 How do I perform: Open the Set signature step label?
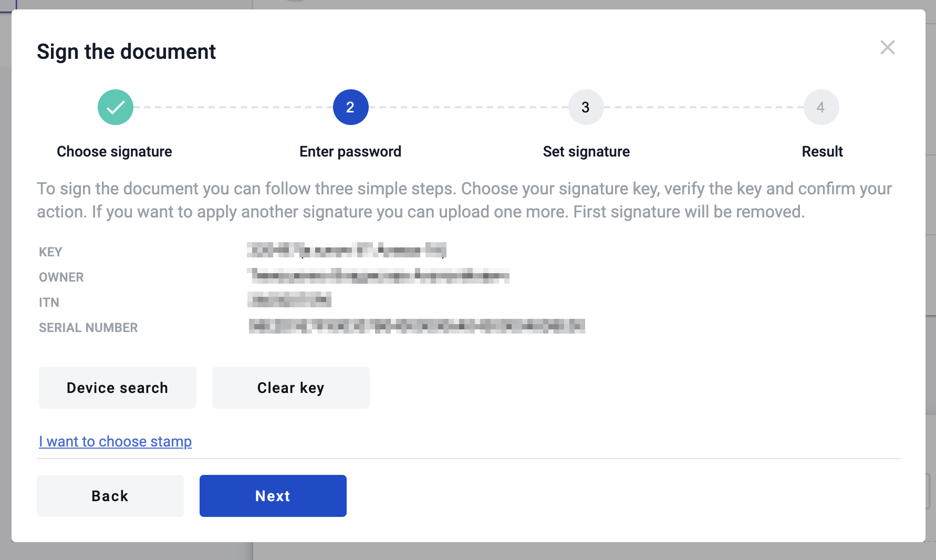(586, 151)
